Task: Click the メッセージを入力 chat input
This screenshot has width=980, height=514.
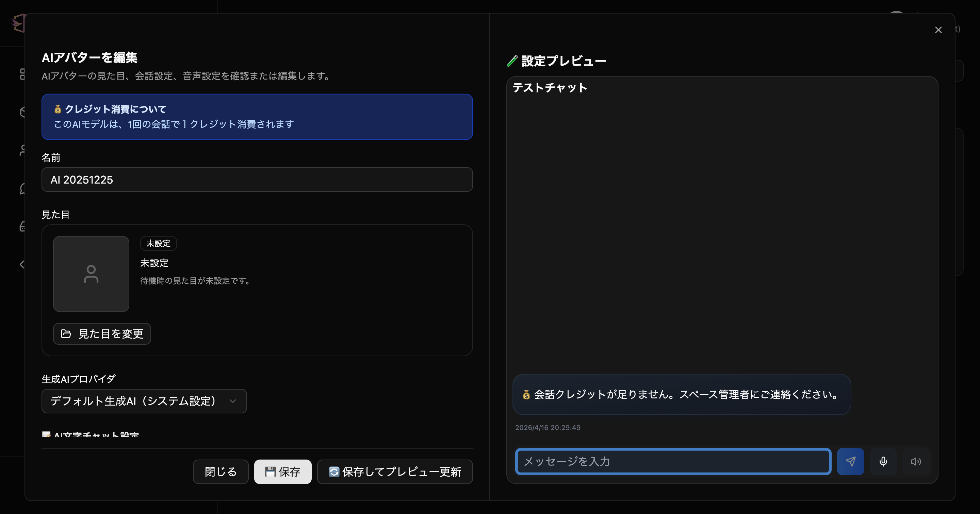Action: [673, 461]
